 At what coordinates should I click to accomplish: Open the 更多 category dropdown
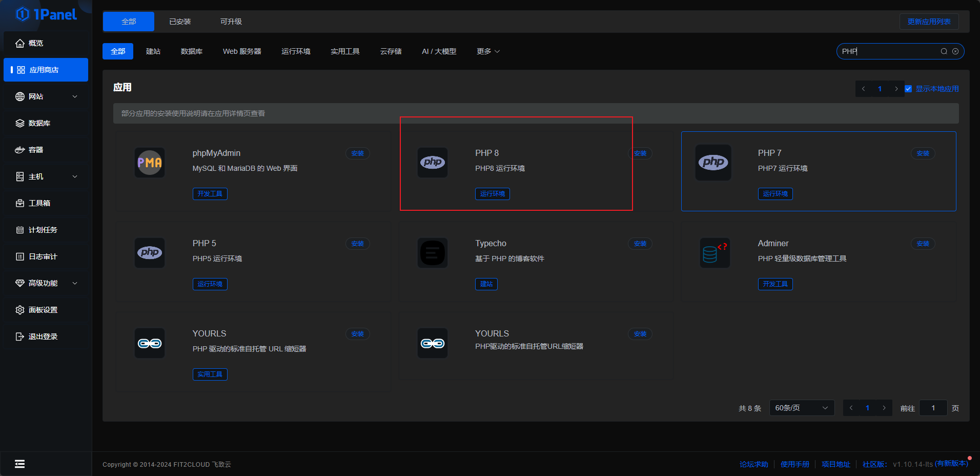coord(488,51)
